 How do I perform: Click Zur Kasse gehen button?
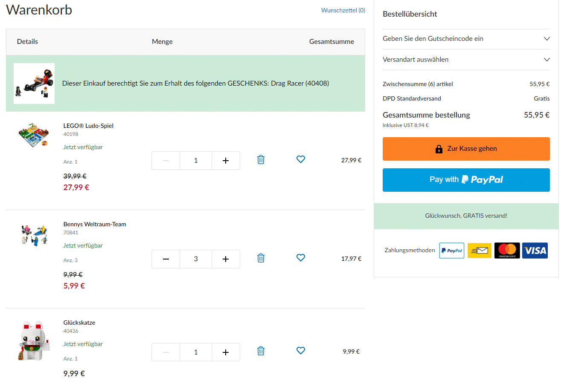[x=466, y=149]
